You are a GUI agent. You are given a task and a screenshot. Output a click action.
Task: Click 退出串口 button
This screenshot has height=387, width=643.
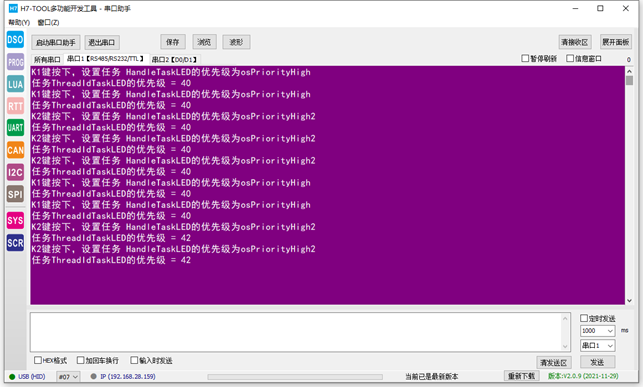[102, 42]
